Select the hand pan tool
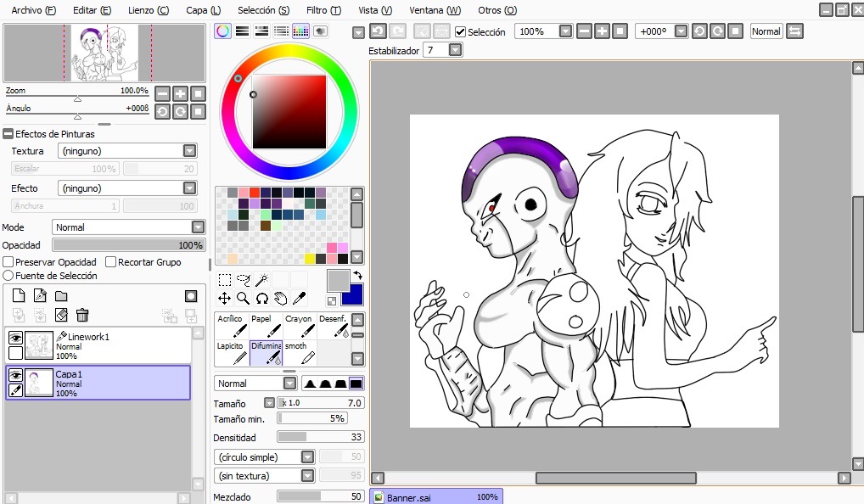This screenshot has height=504, width=864. pos(280,299)
